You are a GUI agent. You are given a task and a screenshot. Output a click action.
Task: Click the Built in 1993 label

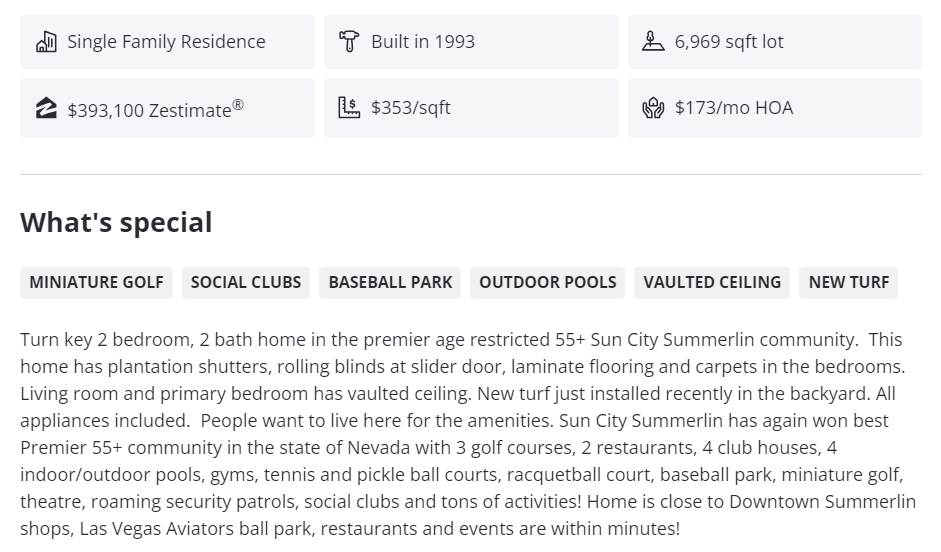(423, 42)
